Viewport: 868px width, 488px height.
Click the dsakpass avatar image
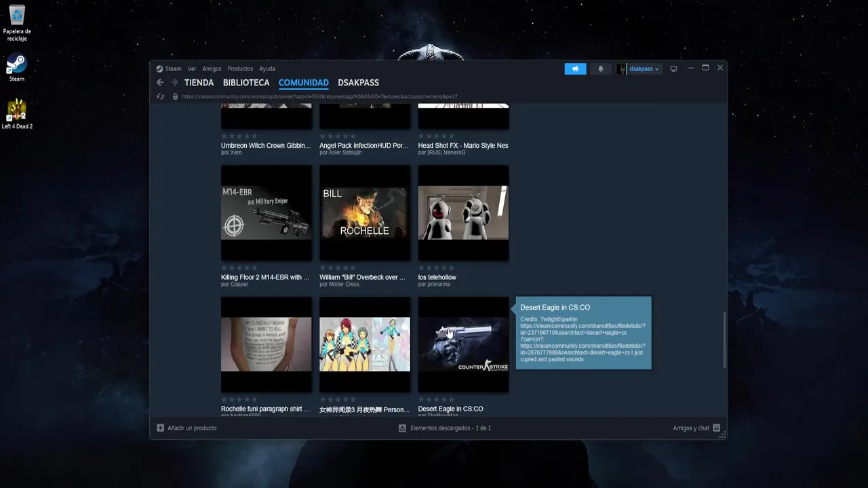[x=621, y=68]
